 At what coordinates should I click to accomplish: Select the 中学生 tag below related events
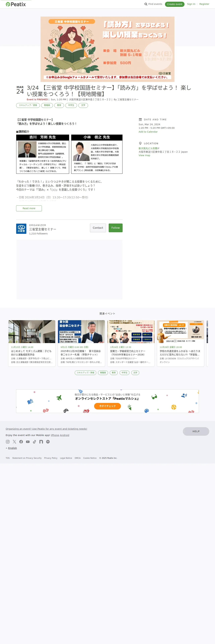[124, 372]
